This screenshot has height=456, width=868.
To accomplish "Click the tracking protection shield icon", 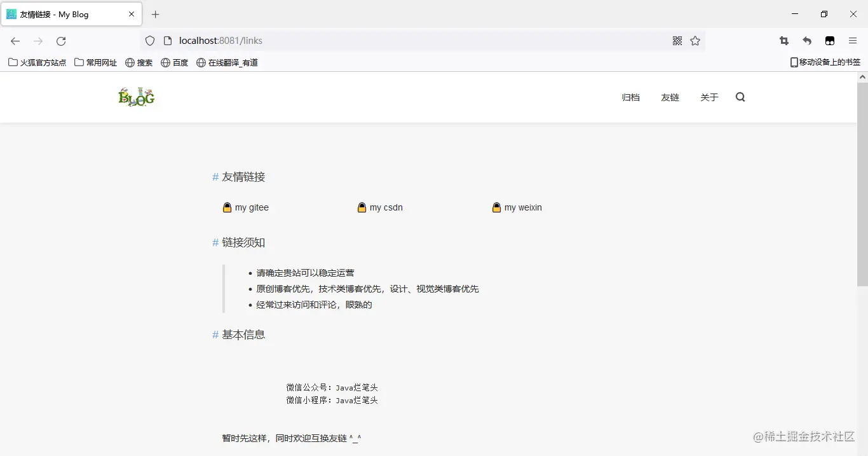I will pos(149,40).
